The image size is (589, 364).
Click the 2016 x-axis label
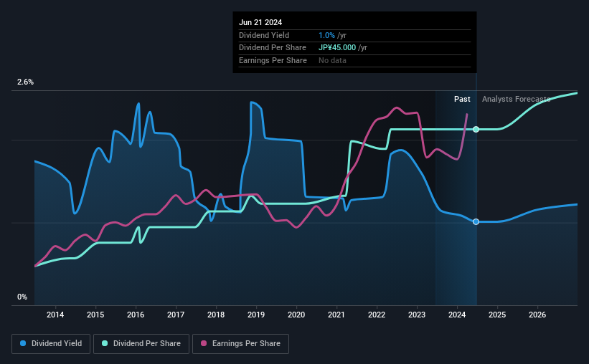point(136,315)
